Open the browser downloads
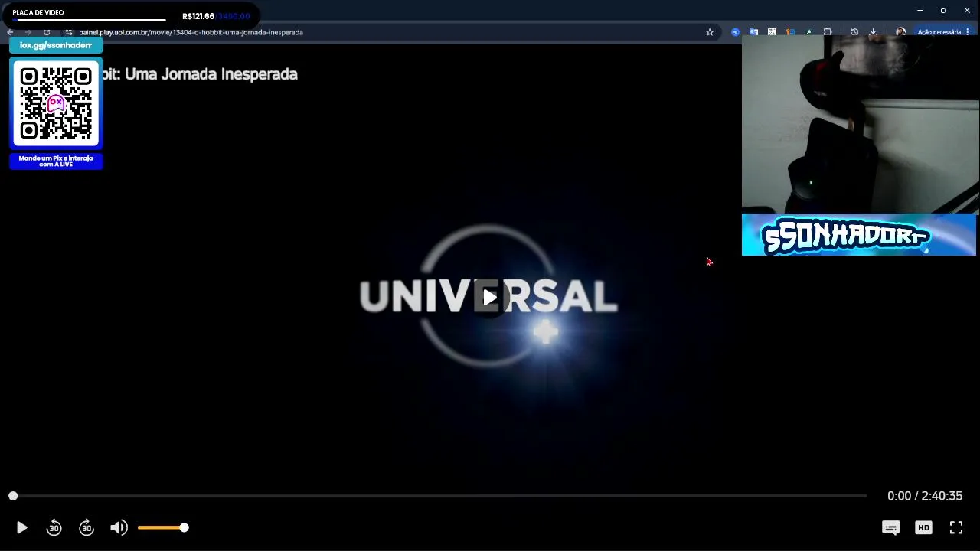 (x=873, y=32)
